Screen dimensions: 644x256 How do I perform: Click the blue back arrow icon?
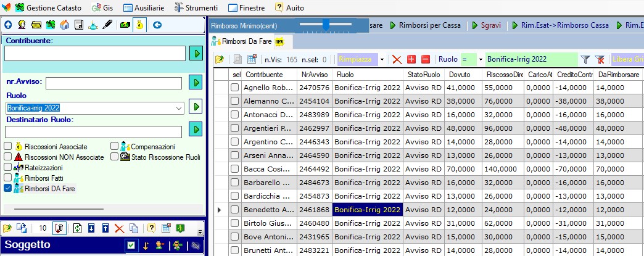click(157, 25)
